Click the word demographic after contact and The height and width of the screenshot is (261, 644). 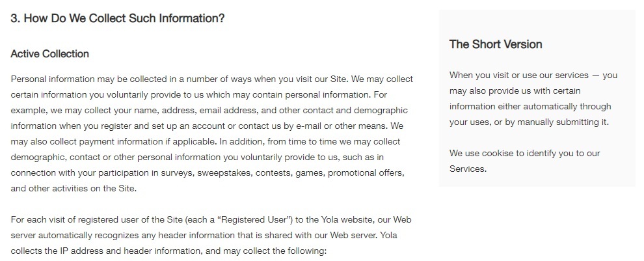tap(381, 111)
